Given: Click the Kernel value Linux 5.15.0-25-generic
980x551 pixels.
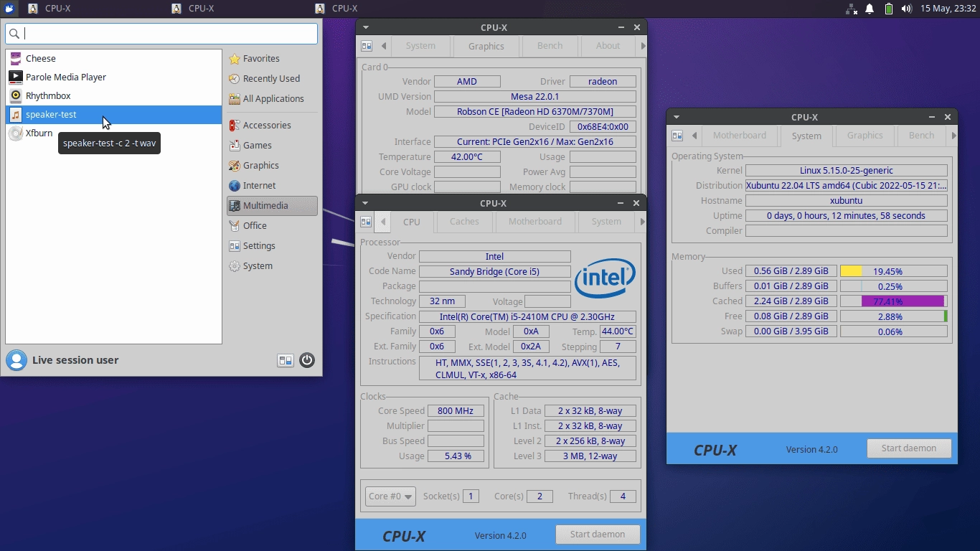Looking at the screenshot, I should pos(847,171).
